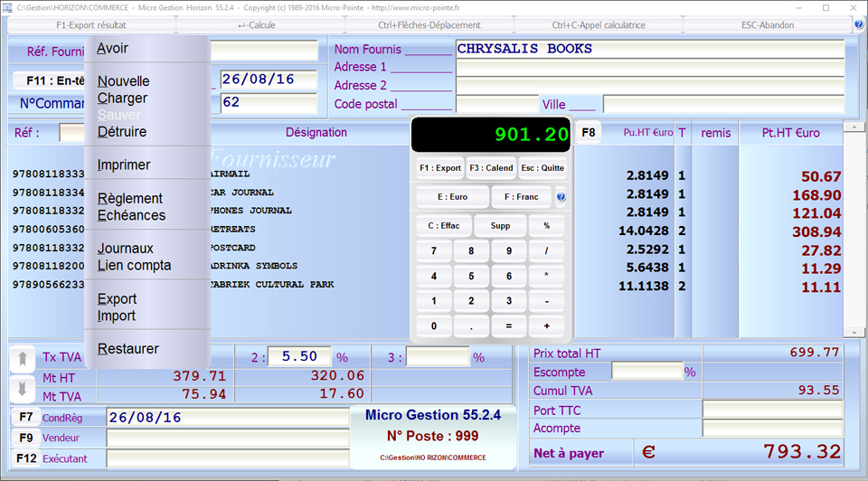Switch calculator to E : Euro
This screenshot has width=868, height=481.
pyautogui.click(x=452, y=197)
